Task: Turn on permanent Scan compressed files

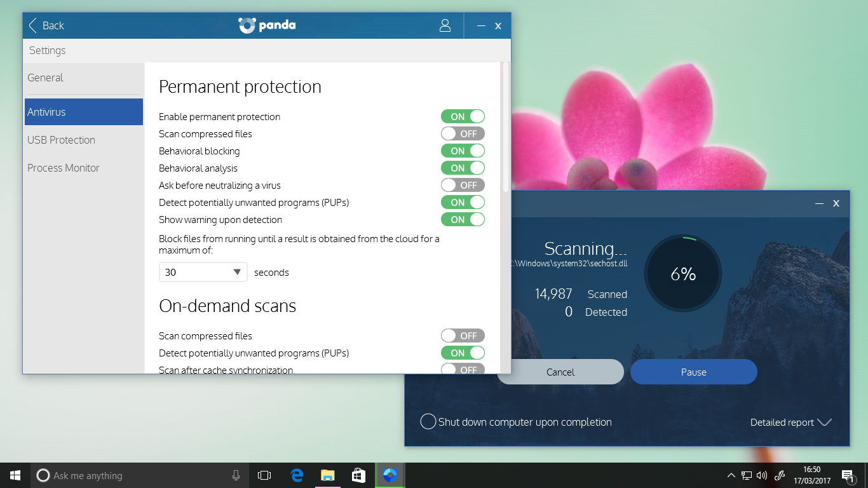Action: 463,133
